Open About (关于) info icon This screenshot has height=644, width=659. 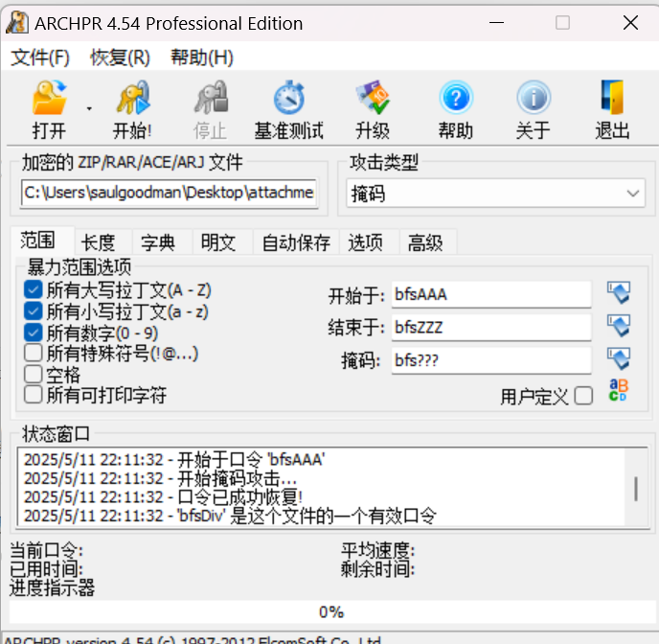tap(534, 98)
